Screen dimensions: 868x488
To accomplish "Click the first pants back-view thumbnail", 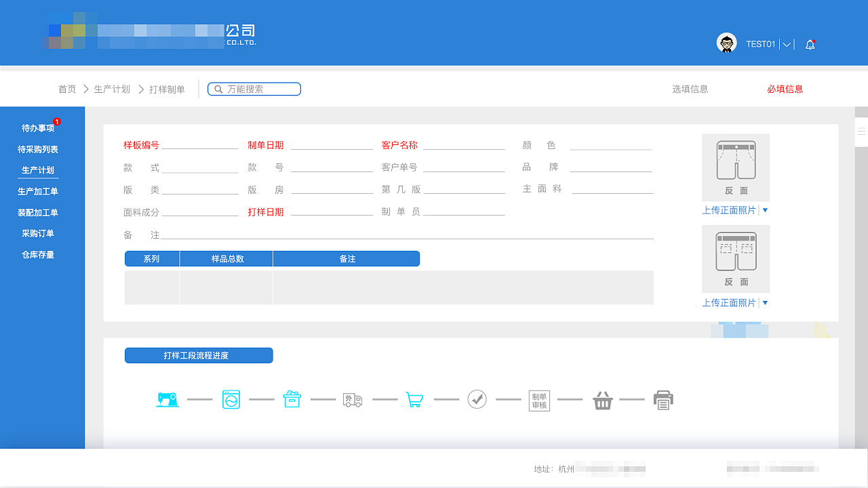I will pos(735,167).
